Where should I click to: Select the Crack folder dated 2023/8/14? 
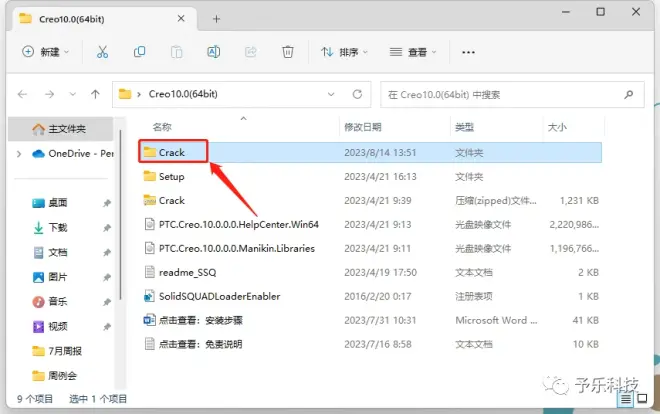tap(370, 152)
